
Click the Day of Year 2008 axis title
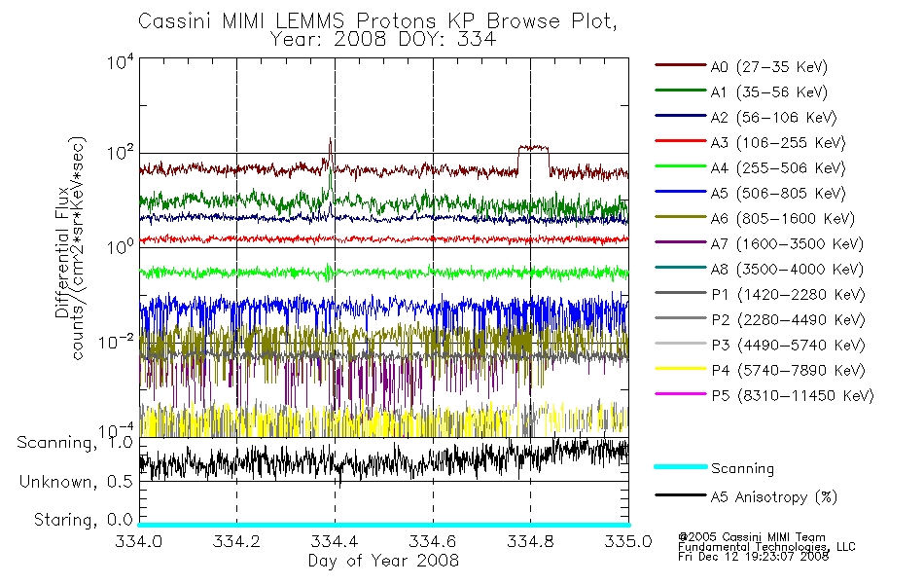click(x=383, y=561)
